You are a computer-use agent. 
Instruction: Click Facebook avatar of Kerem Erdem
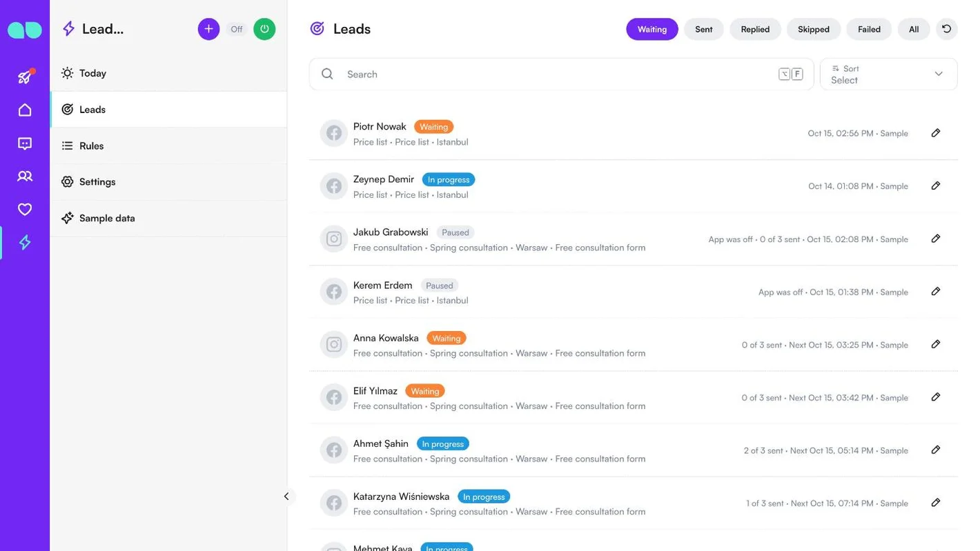pos(334,292)
